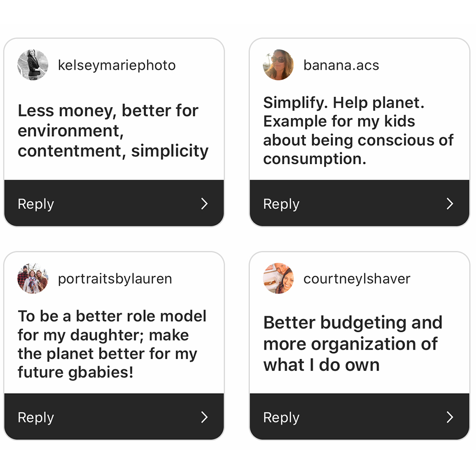476x476 pixels.
Task: Visit the portraitsbylauren username link
Action: pyautogui.click(x=115, y=279)
